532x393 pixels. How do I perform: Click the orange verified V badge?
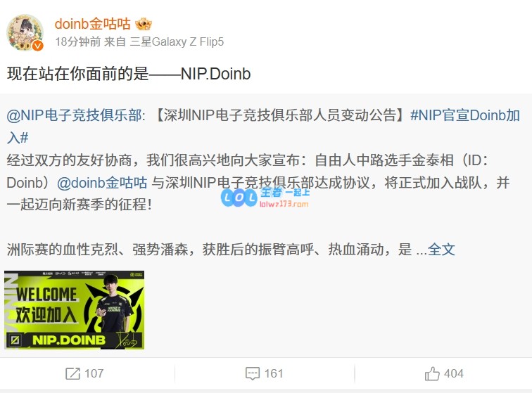(38, 45)
